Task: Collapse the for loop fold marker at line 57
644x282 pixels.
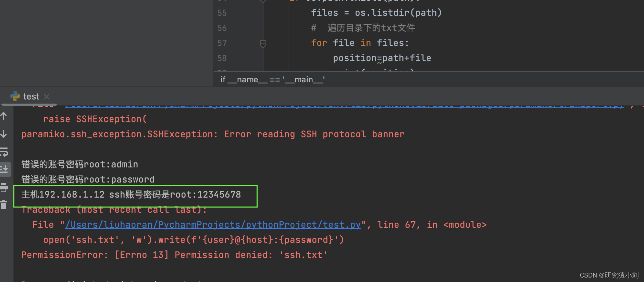Action: pos(263,43)
